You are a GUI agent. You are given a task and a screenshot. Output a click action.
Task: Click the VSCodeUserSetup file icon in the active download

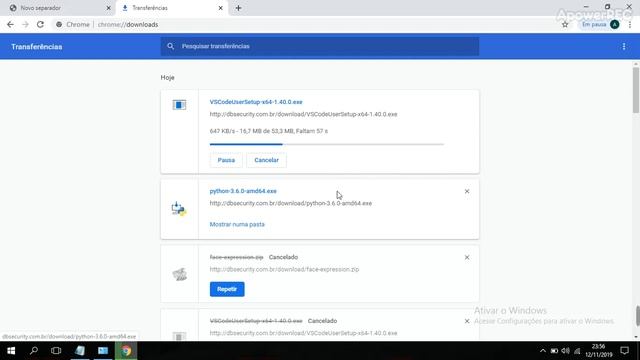[179, 105]
